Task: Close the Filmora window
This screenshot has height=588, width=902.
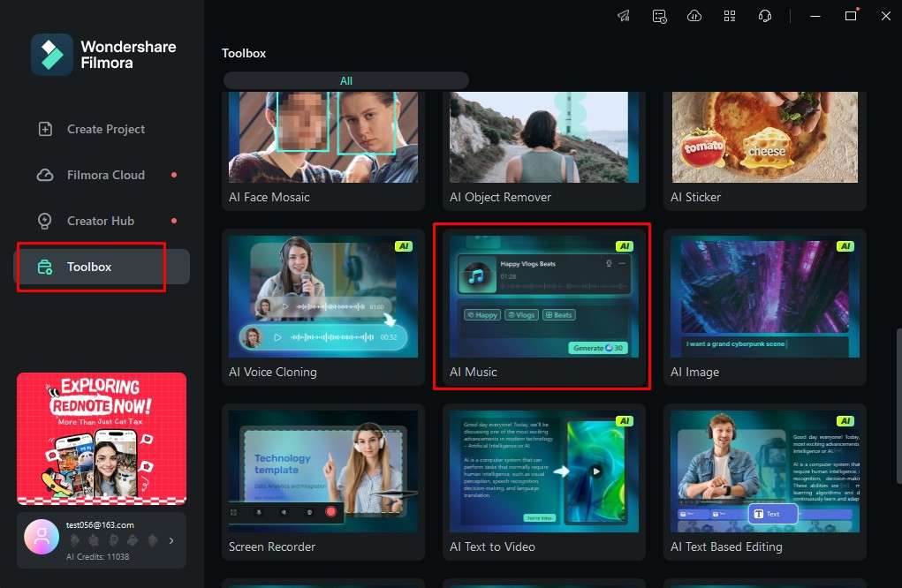Action: click(886, 16)
